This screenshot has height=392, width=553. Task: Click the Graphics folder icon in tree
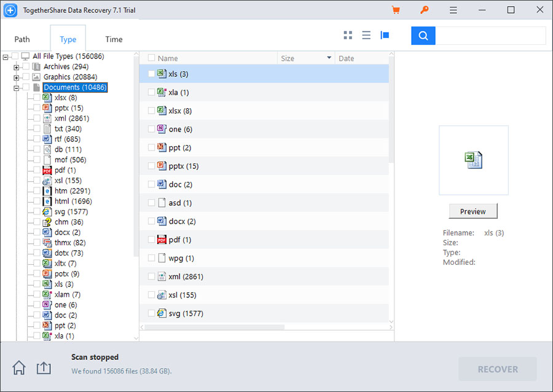point(36,77)
